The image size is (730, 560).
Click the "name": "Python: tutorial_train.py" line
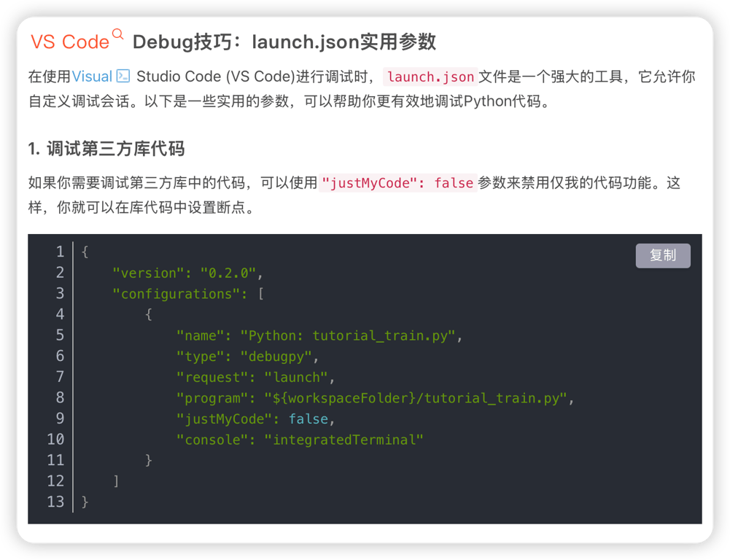(319, 335)
